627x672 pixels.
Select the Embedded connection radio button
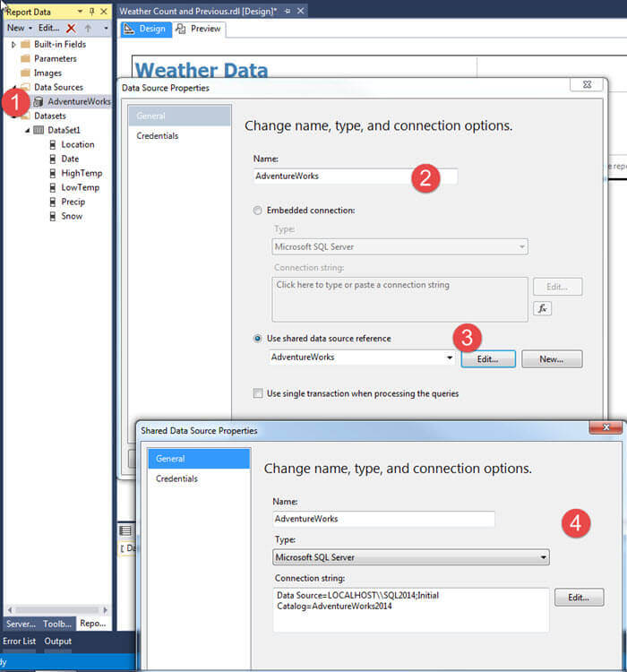coord(257,211)
